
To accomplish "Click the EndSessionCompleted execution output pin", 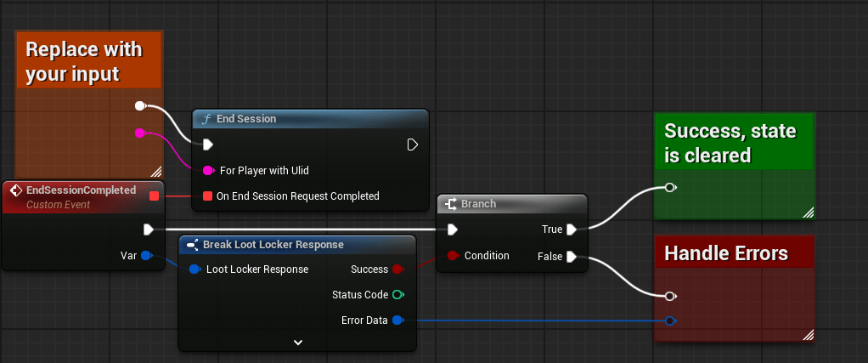I will point(149,229).
